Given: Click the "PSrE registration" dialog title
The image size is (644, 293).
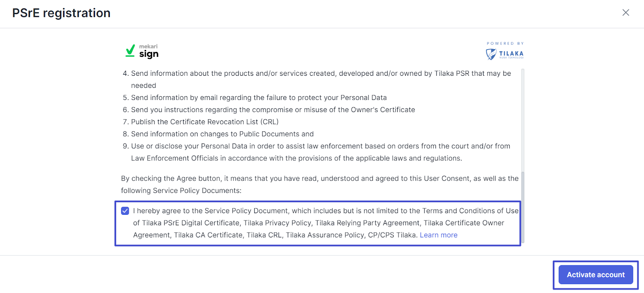Looking at the screenshot, I should pyautogui.click(x=61, y=13).
